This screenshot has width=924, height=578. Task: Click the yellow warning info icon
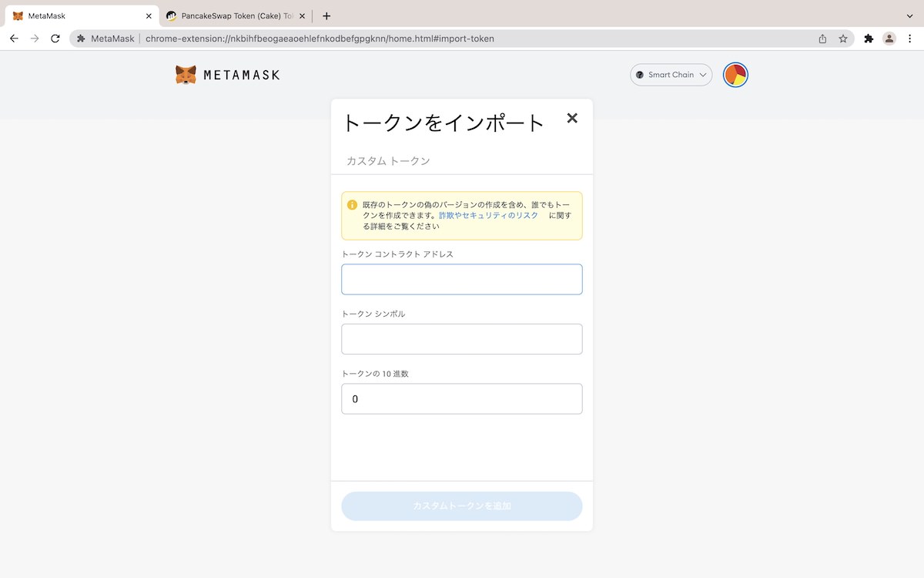pos(352,205)
